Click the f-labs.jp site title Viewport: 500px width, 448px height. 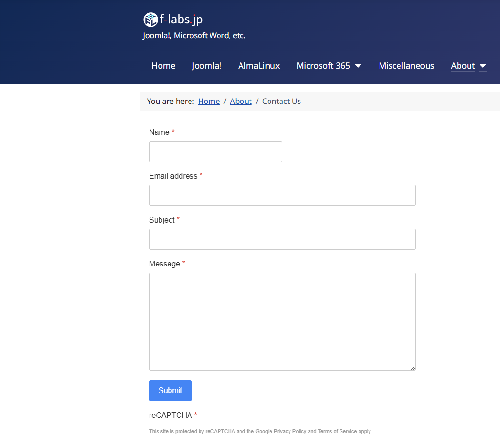point(181,20)
